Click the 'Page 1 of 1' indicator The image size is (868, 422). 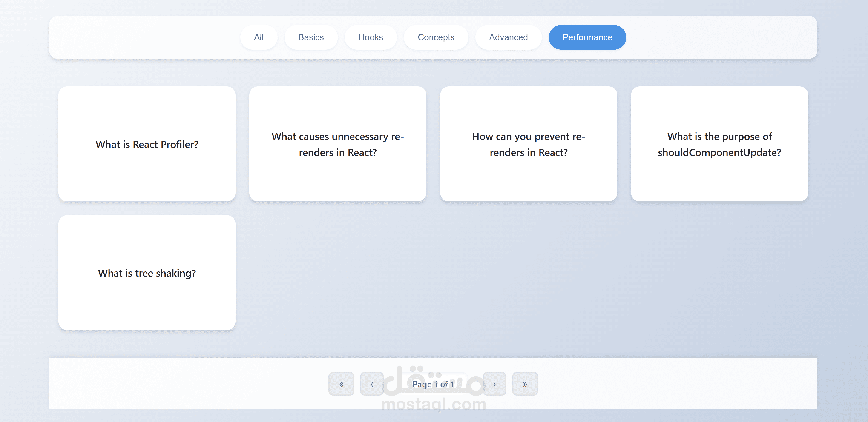click(x=433, y=384)
